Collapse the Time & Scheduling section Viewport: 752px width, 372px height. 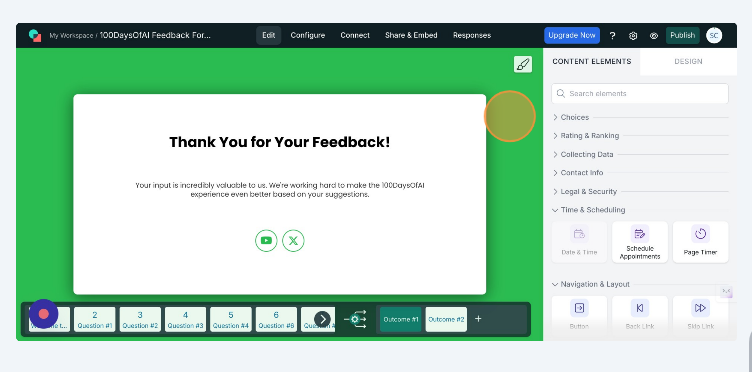click(x=588, y=210)
